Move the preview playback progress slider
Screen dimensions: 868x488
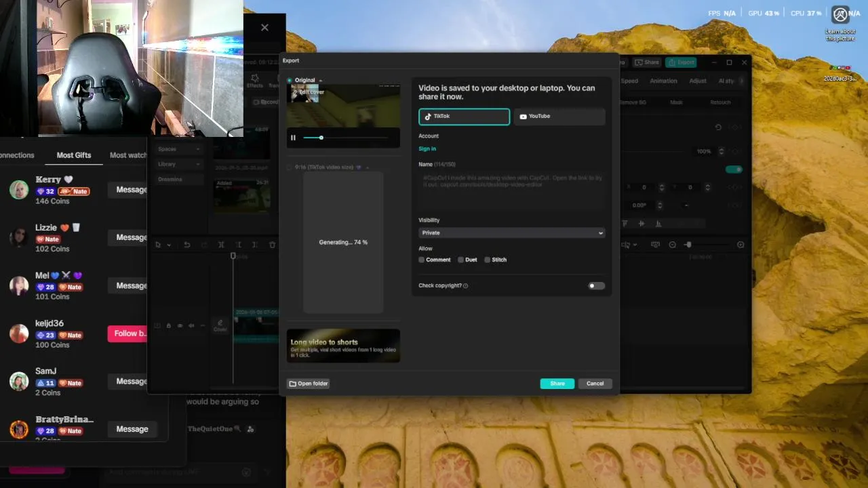coord(321,138)
